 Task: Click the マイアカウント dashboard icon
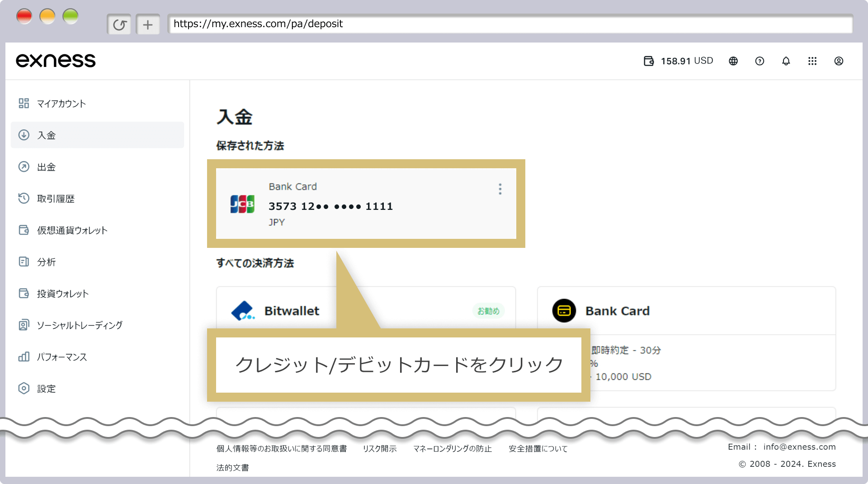click(24, 104)
